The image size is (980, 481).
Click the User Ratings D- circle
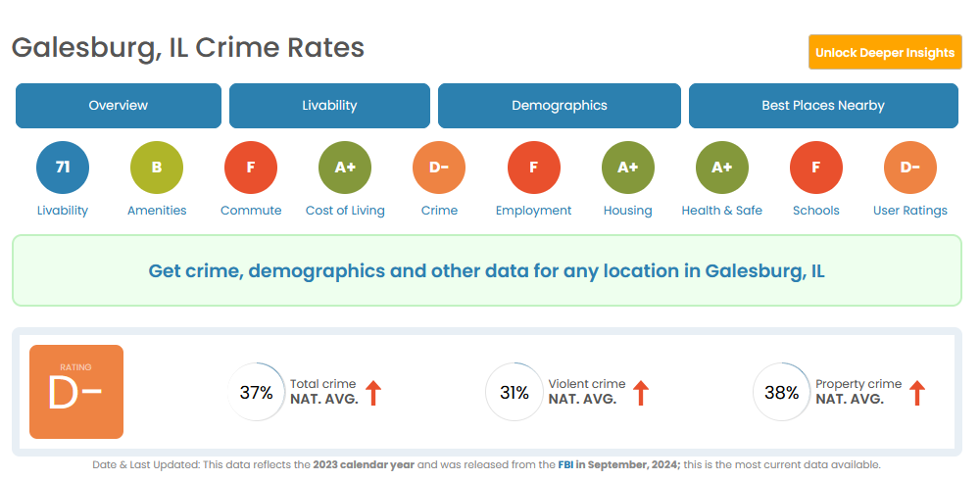coord(910,168)
